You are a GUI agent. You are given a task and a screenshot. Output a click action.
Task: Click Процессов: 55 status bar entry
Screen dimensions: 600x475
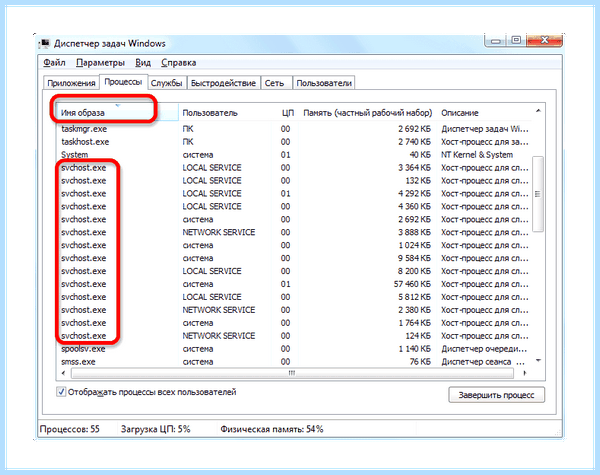70,429
